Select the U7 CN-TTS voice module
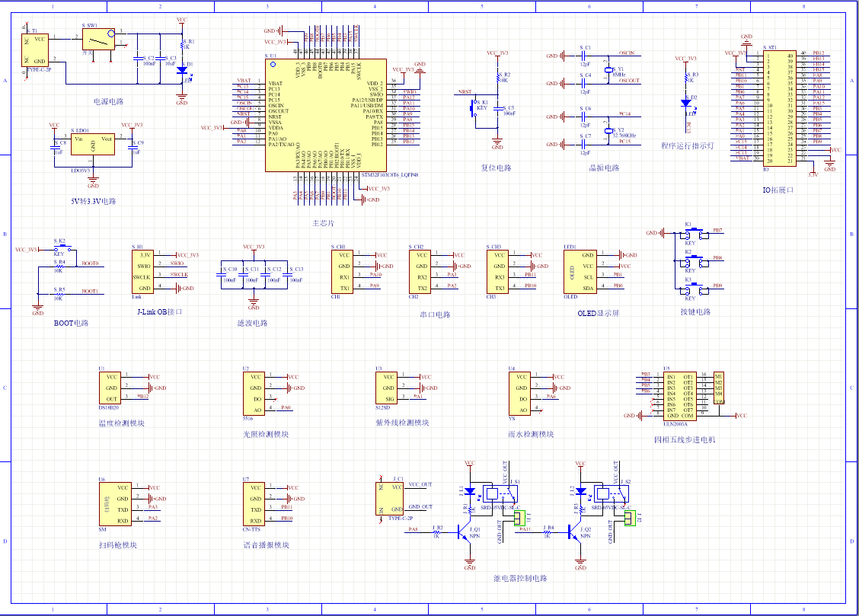Screen dimensions: 859x616 (254, 504)
